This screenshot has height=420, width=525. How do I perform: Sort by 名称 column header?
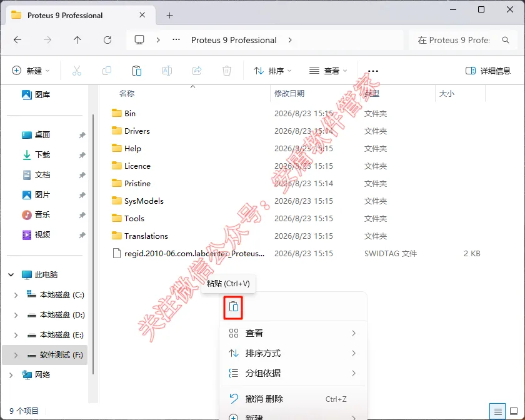click(x=127, y=94)
